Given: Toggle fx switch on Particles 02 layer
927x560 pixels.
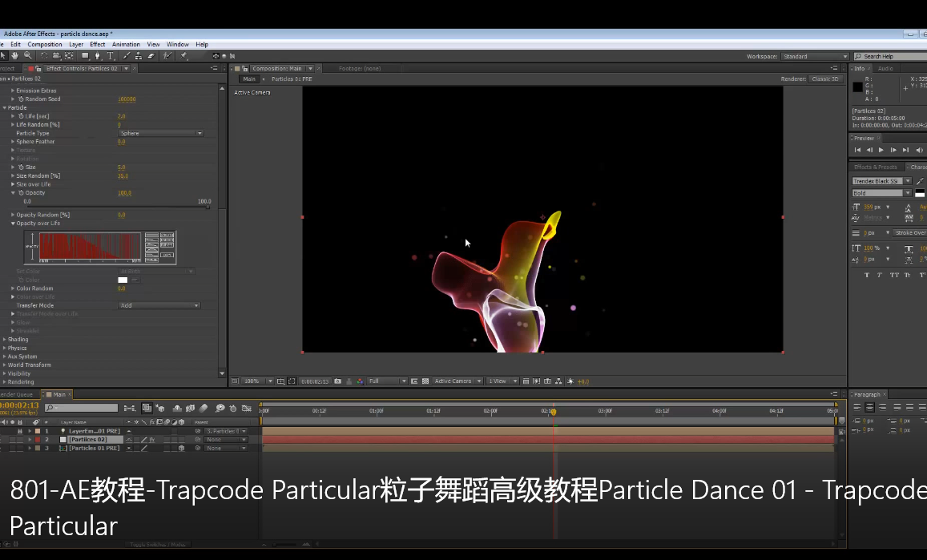Looking at the screenshot, I should point(152,440).
